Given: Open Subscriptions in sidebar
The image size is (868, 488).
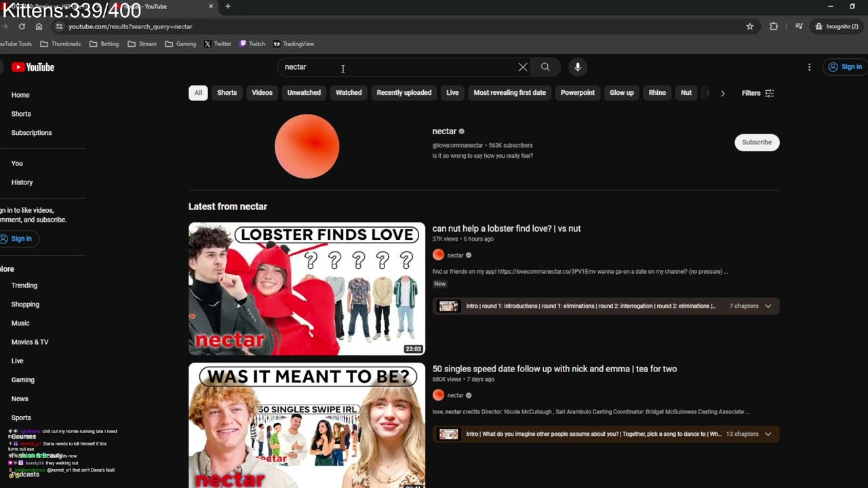Looking at the screenshot, I should pos(31,133).
